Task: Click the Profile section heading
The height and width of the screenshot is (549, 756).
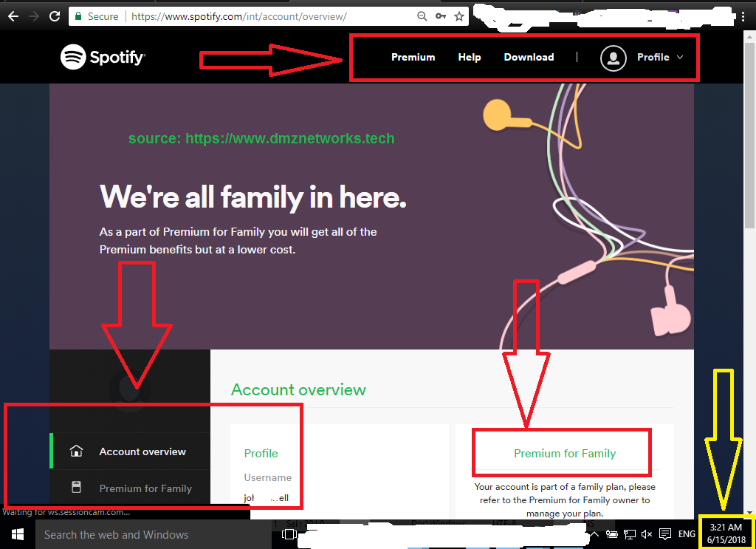Action: point(261,454)
